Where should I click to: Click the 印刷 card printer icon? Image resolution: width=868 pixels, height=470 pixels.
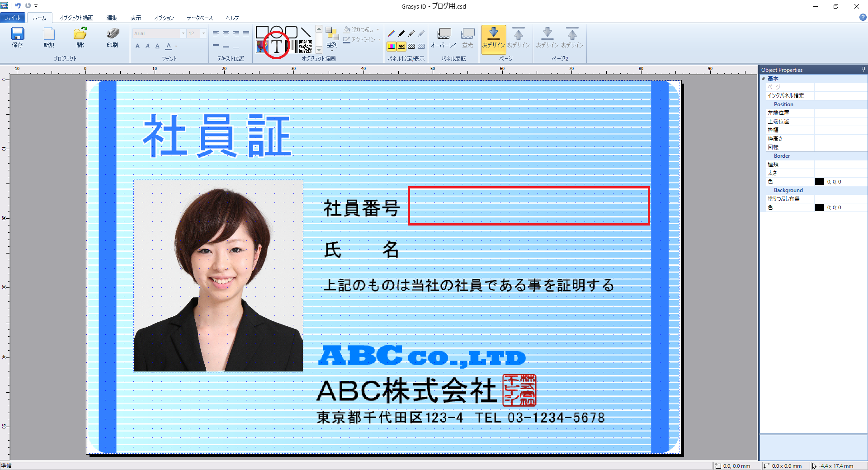click(x=112, y=33)
